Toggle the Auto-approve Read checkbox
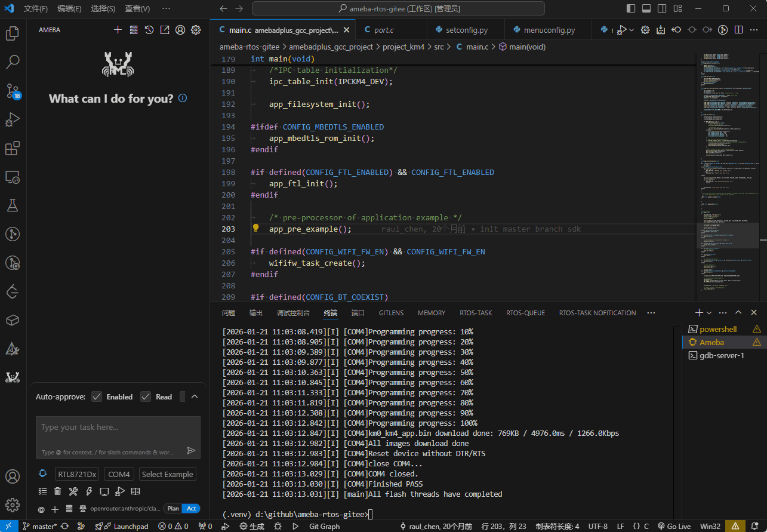Screen dimensions: 767x532 [x=146, y=396]
